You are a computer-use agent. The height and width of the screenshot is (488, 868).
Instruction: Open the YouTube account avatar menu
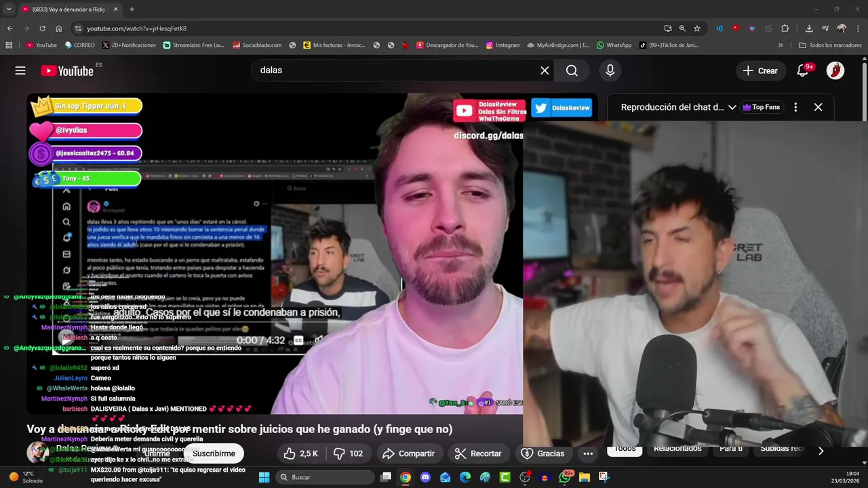tap(835, 70)
